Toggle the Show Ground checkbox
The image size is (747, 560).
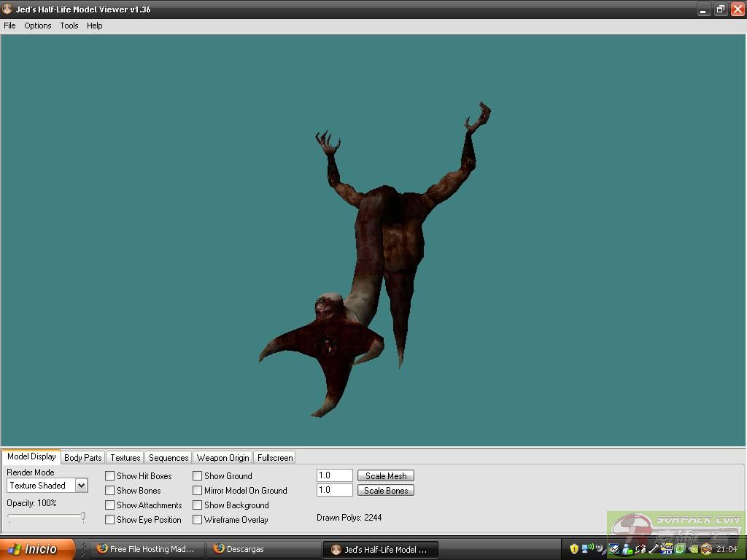point(198,476)
